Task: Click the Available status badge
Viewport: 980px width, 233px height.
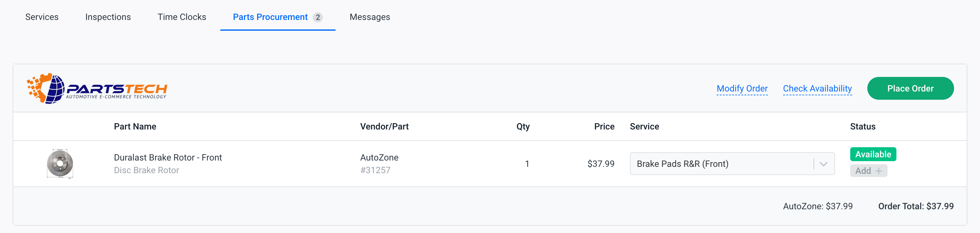Action: pyautogui.click(x=873, y=154)
